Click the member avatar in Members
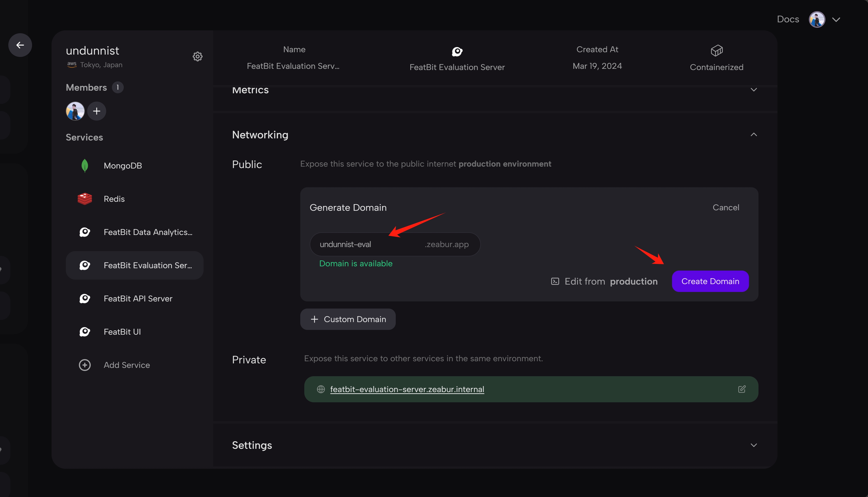This screenshot has width=868, height=497. [75, 111]
